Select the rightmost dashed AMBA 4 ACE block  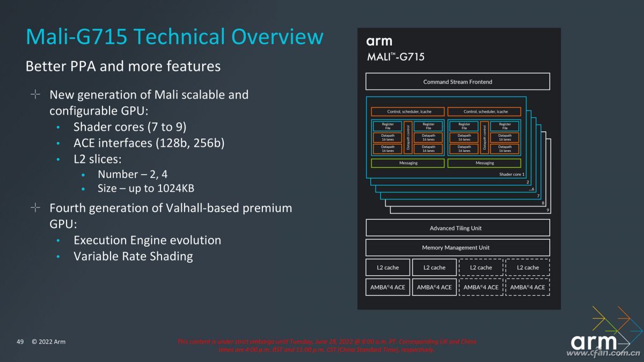[527, 287]
